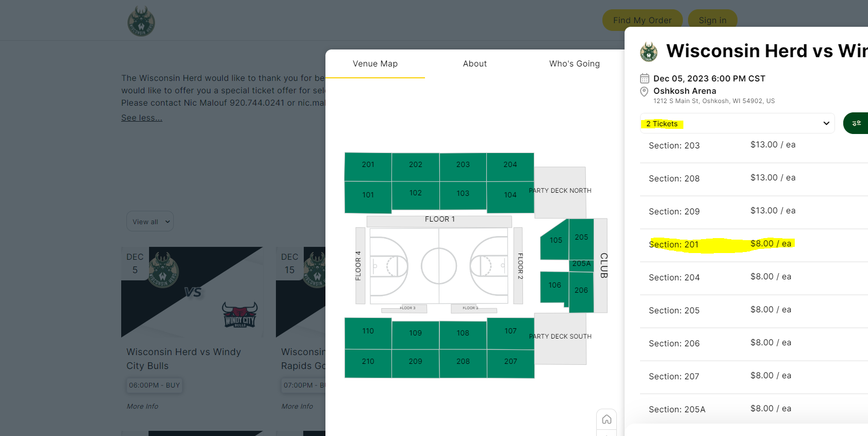
Task: Collapse description with See less link
Action: [x=142, y=118]
